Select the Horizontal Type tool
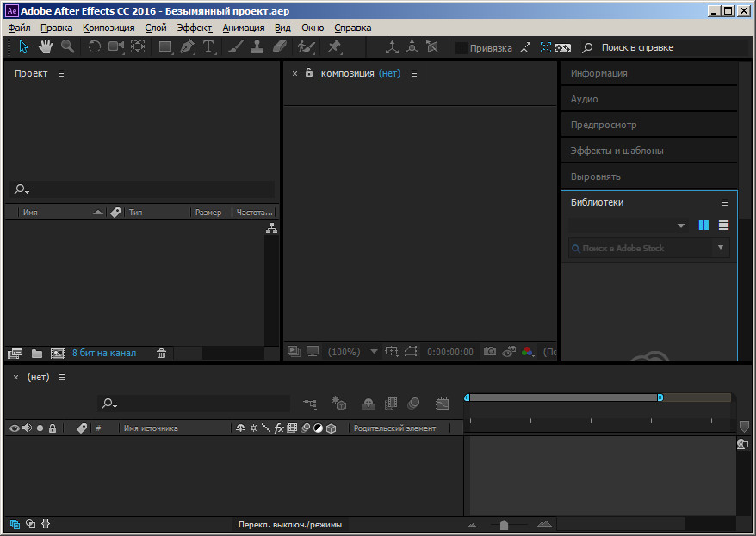The width and height of the screenshot is (756, 536). [208, 47]
